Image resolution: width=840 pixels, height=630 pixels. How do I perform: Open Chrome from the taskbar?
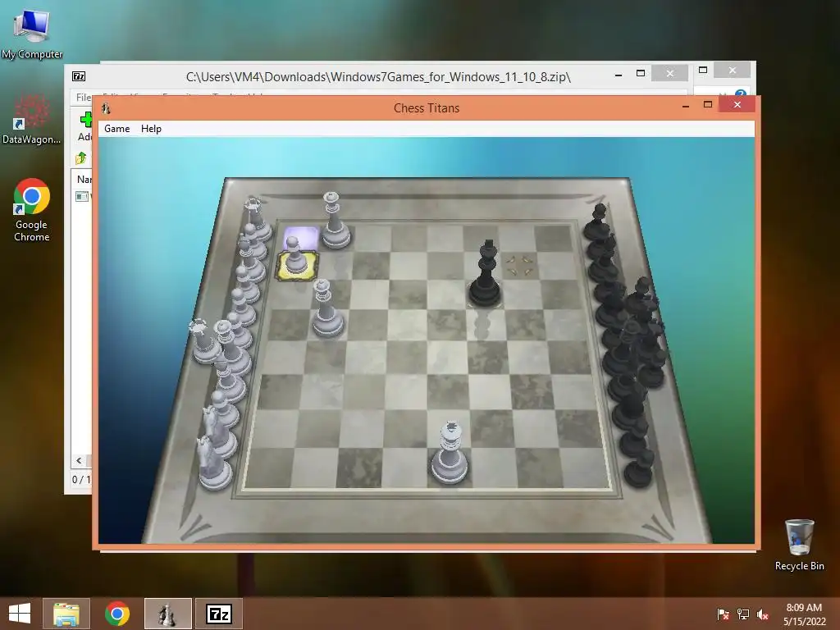[x=117, y=614]
